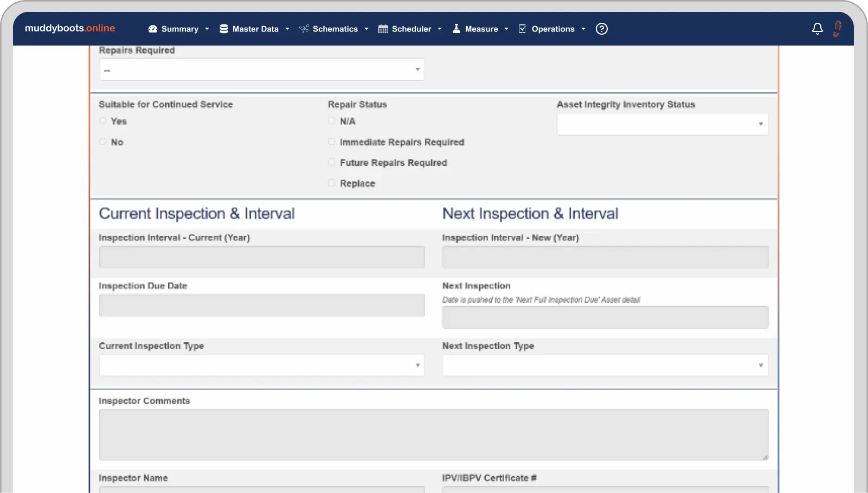This screenshot has height=493, width=868.
Task: Choose Immediate Repairs Required repair status
Action: tap(331, 142)
